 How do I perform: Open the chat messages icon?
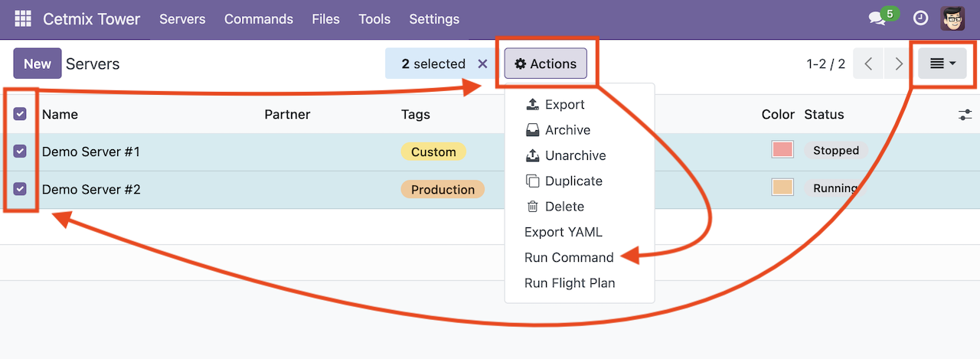pos(877,19)
